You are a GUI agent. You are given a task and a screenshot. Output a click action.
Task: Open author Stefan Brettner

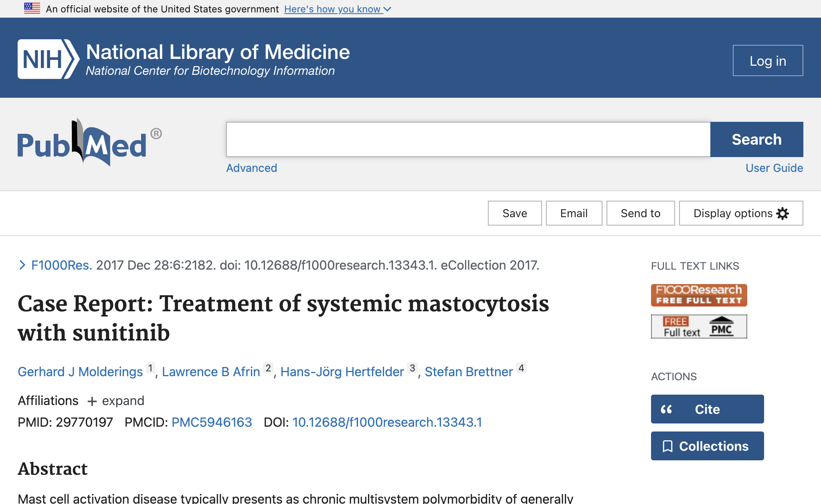(469, 372)
